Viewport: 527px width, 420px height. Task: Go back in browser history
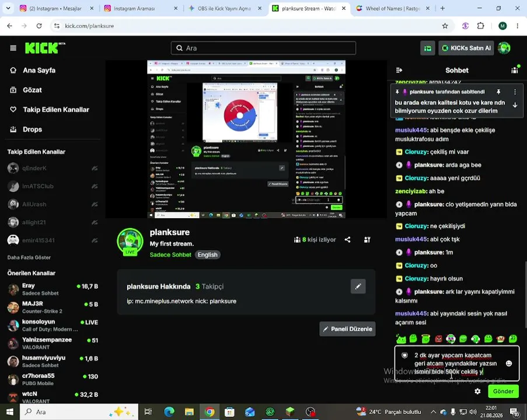(9, 26)
